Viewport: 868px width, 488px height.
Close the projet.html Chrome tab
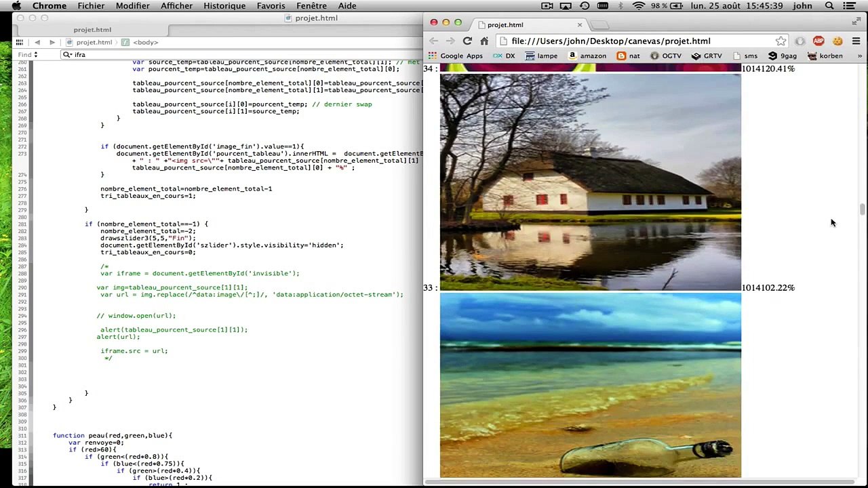(580, 24)
